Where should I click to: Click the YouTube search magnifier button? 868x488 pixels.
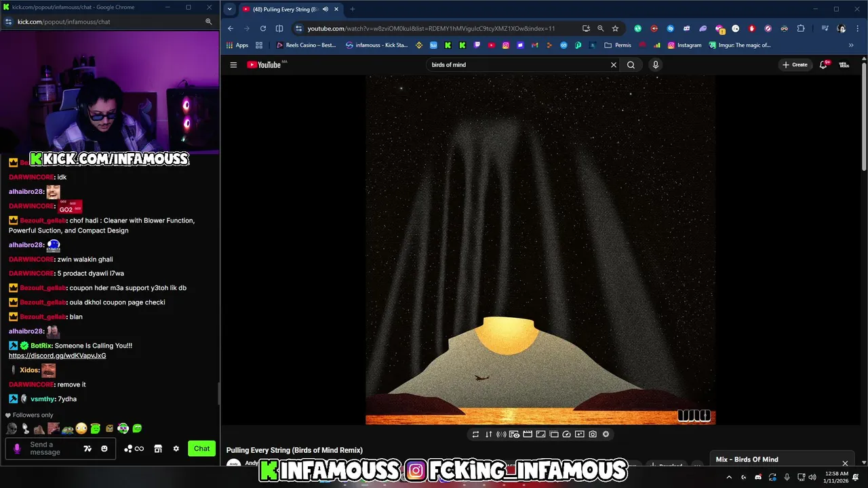[631, 65]
